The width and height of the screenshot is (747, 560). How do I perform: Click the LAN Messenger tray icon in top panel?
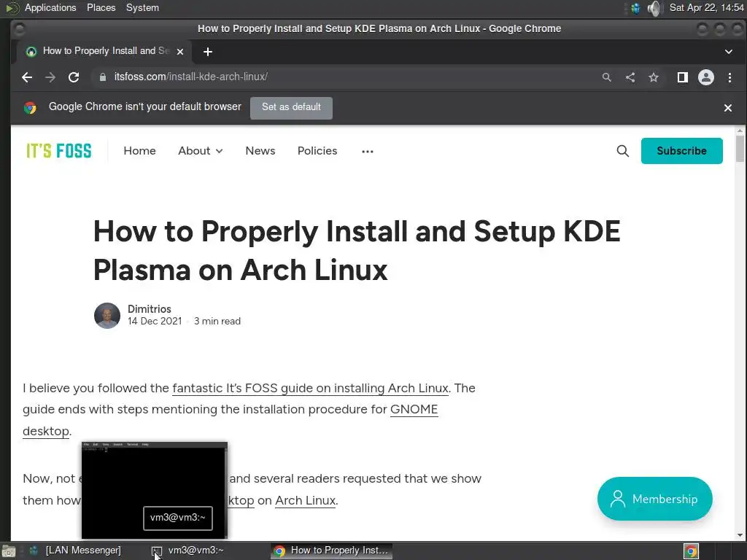click(x=635, y=8)
